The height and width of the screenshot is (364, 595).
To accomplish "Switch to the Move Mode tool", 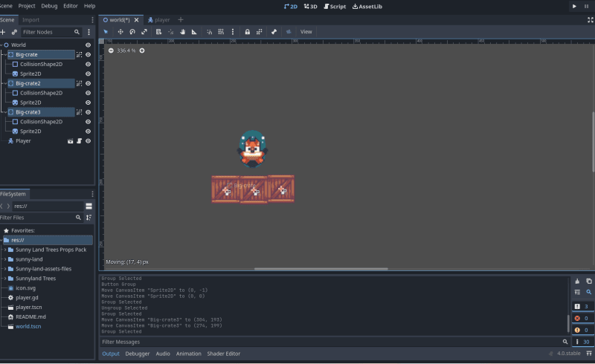I will 120,32.
